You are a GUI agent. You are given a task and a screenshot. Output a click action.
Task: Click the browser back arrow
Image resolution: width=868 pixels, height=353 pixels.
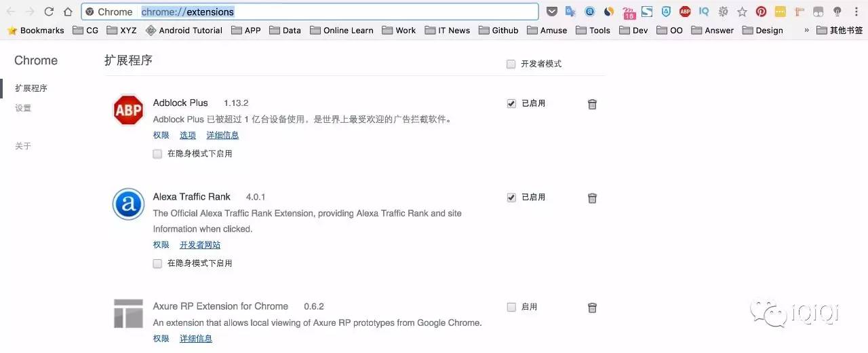tap(11, 12)
